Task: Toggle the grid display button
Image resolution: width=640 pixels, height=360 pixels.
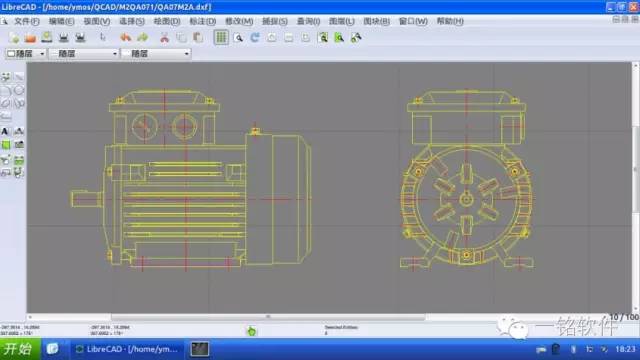Action: click(x=221, y=38)
